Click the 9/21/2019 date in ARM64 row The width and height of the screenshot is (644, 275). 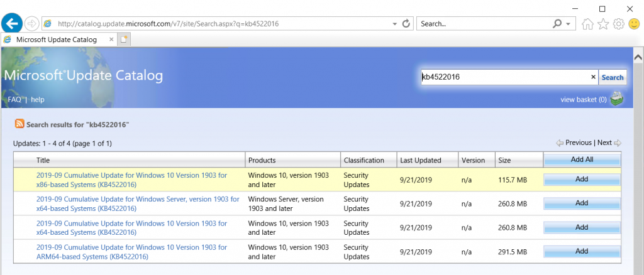(x=416, y=252)
